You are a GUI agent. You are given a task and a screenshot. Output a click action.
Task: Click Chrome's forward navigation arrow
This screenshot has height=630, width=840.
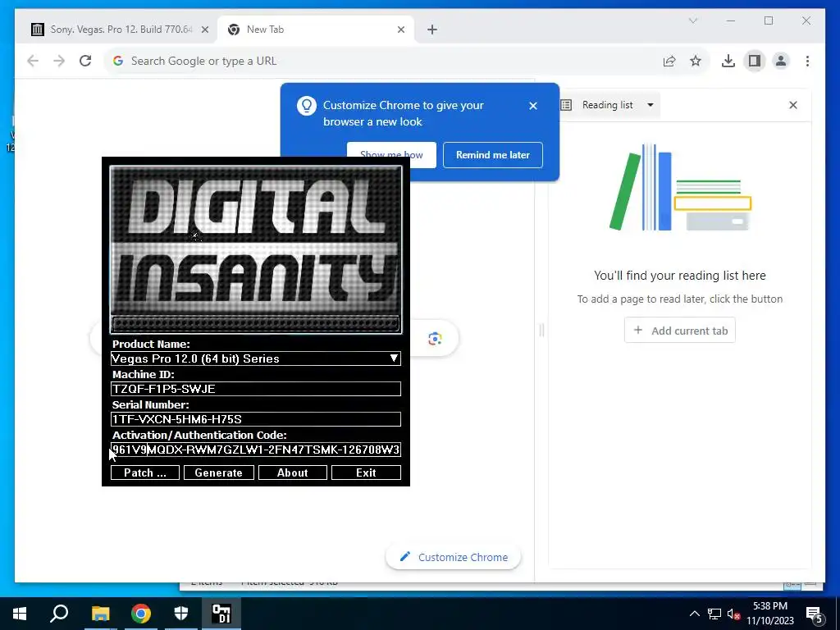pos(59,61)
